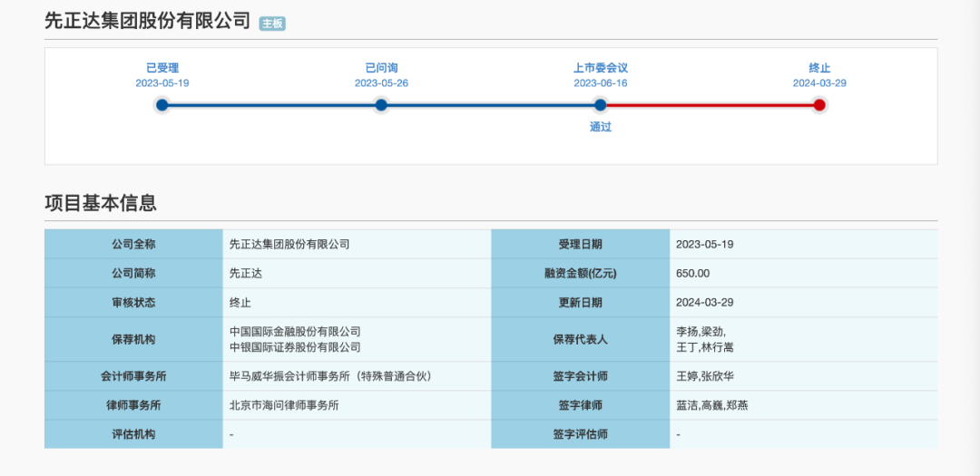Click the 会计师事务所 label cell

tap(133, 376)
